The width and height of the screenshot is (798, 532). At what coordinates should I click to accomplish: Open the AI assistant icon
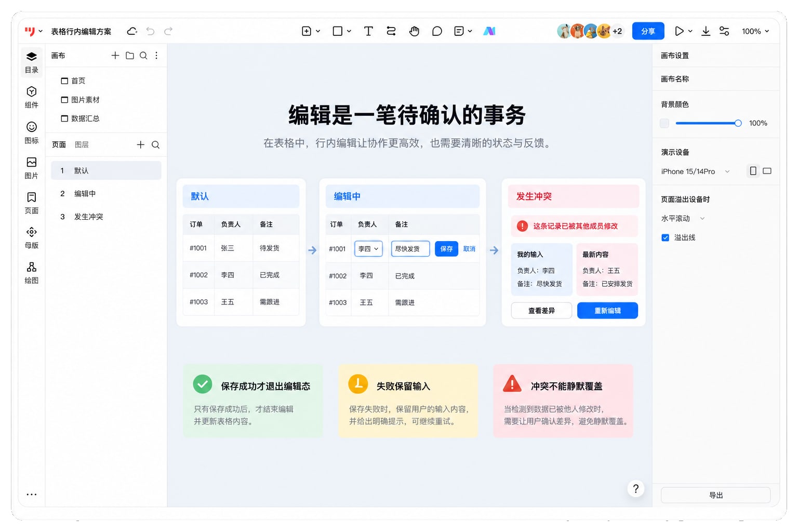(x=489, y=31)
